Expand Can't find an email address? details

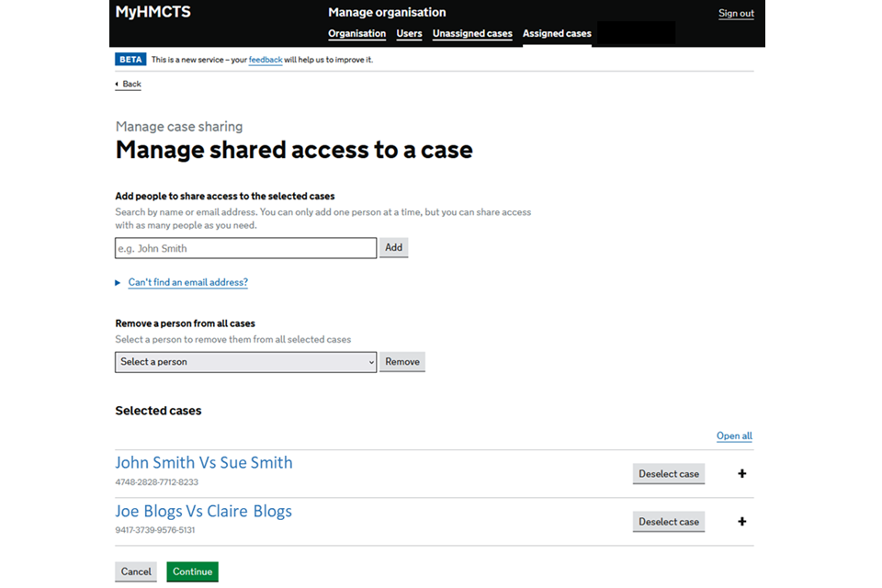[x=187, y=283]
